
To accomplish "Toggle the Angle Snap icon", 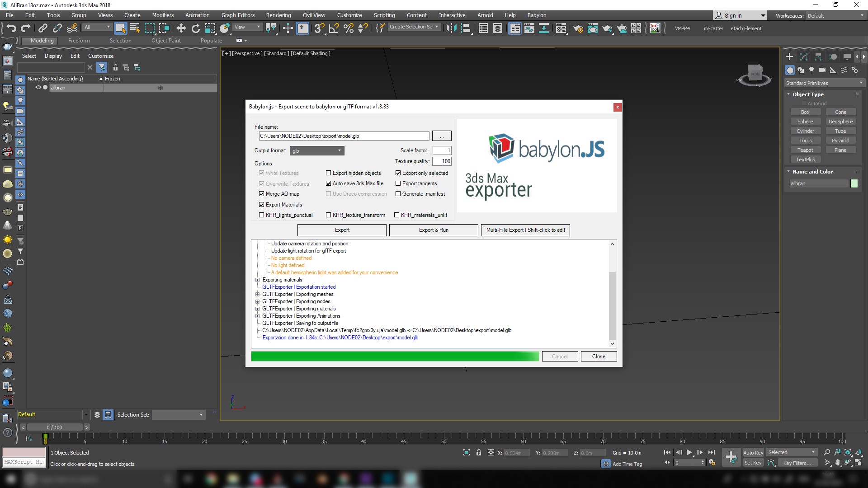I will coord(334,28).
